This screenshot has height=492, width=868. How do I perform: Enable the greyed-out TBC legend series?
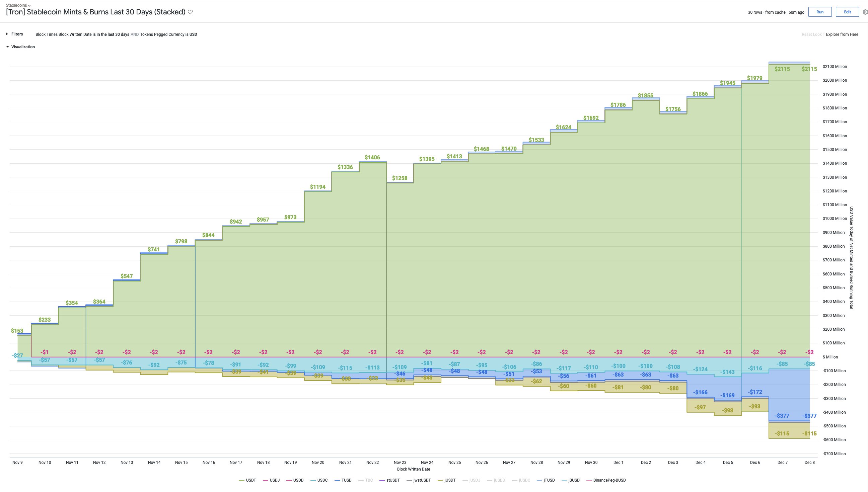point(369,480)
